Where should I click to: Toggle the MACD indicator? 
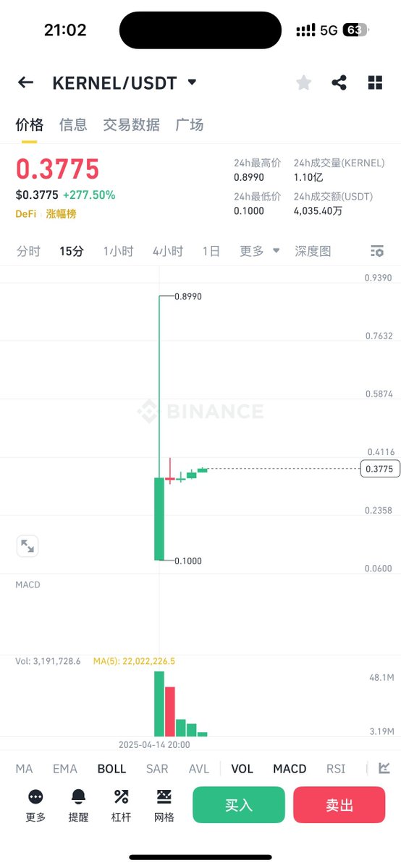tap(290, 769)
